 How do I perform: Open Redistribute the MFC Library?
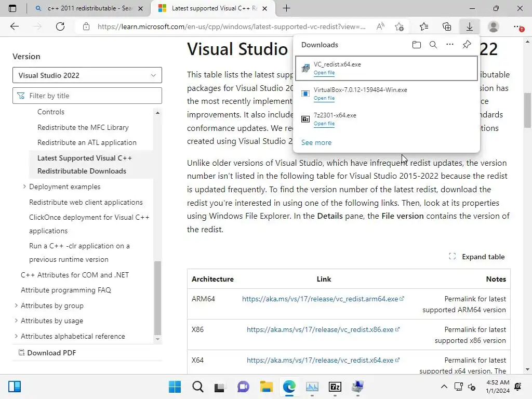tap(83, 127)
